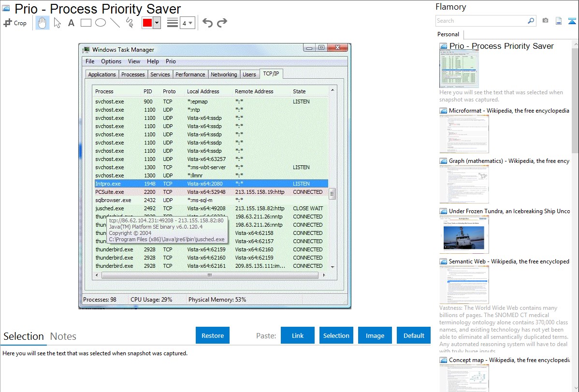Select the rectangle drawing tool

coord(86,23)
